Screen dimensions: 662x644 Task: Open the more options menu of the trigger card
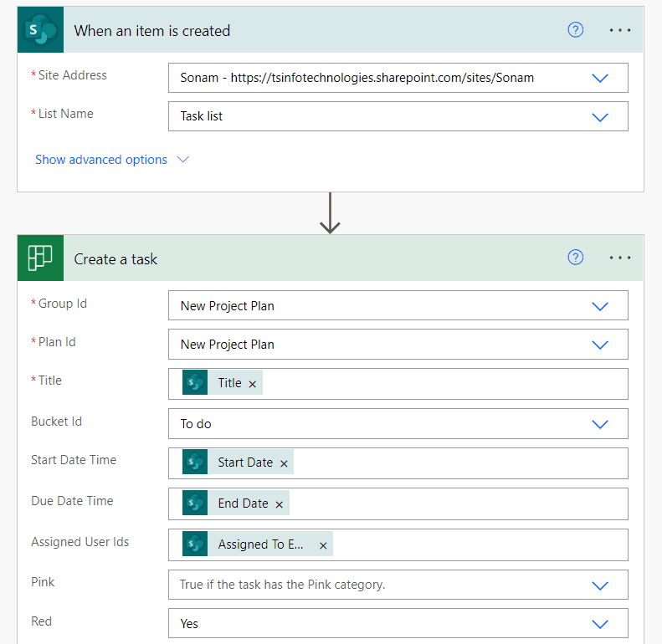[x=620, y=30]
